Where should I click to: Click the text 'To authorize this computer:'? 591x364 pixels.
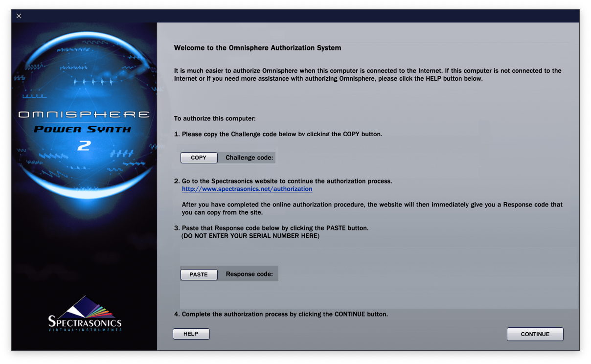(215, 118)
